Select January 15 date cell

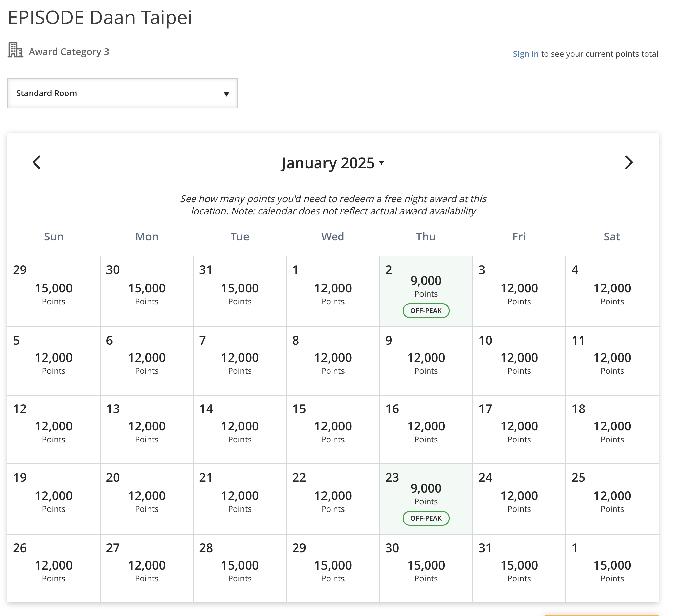tap(333, 429)
